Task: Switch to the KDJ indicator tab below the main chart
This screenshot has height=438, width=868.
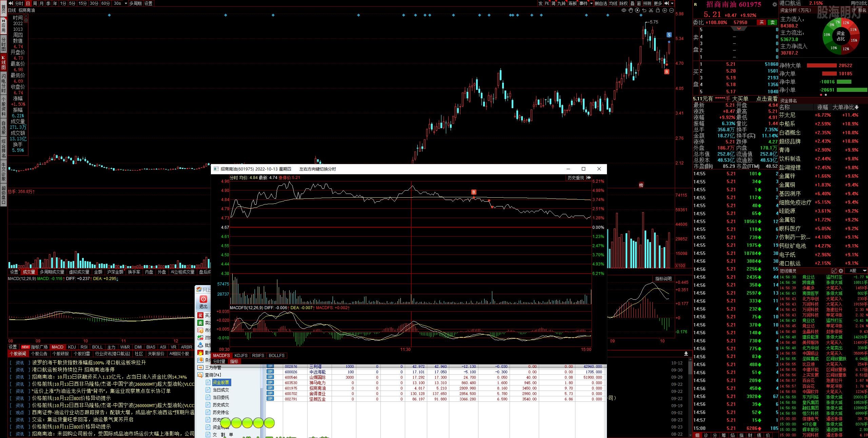Action: [x=72, y=347]
